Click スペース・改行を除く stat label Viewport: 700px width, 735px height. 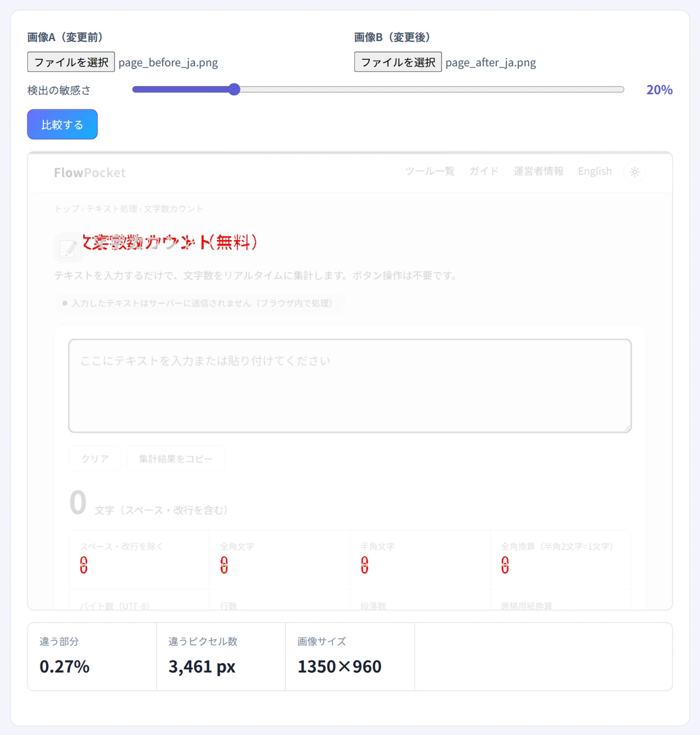pos(122,546)
